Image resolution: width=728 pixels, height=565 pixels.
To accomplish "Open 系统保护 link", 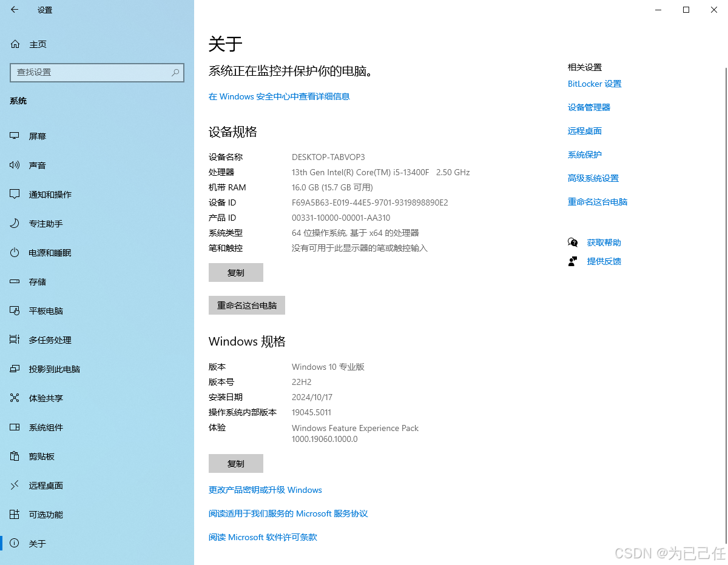I will pos(585,155).
